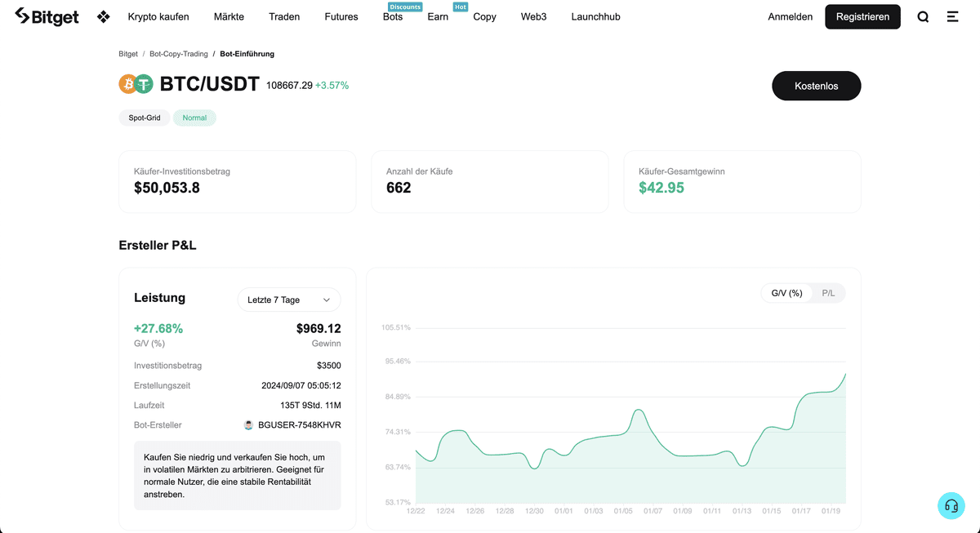Click the Bitget logo

pos(47,16)
